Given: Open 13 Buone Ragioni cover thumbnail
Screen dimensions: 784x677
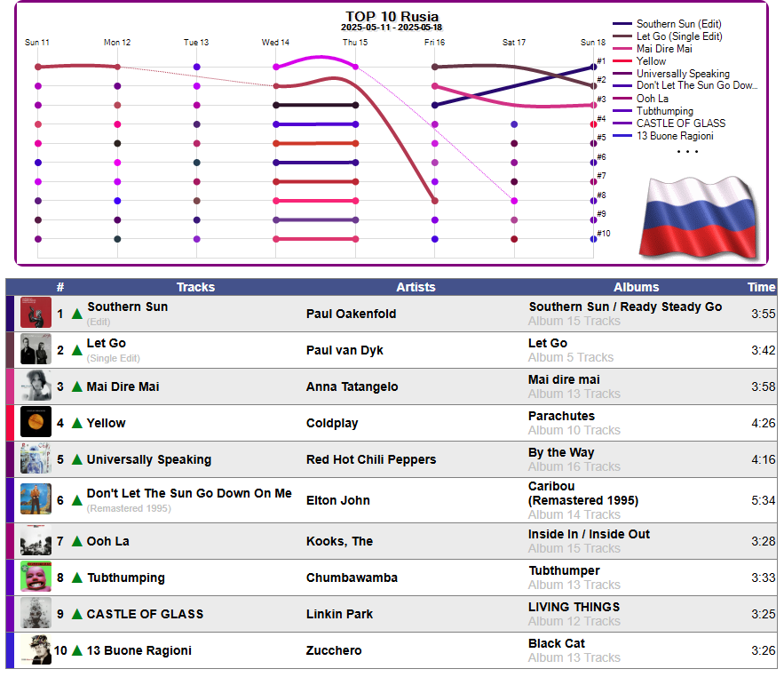Looking at the screenshot, I should pos(36,649).
